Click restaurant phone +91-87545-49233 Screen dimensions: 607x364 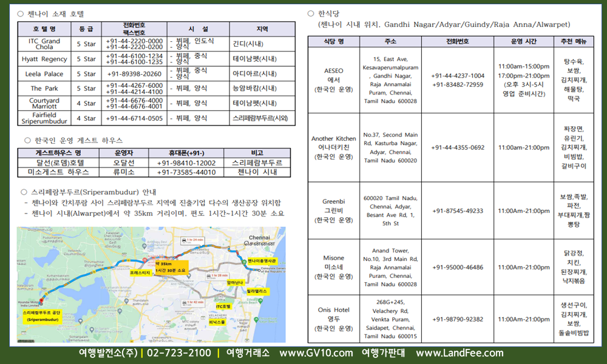458,211
